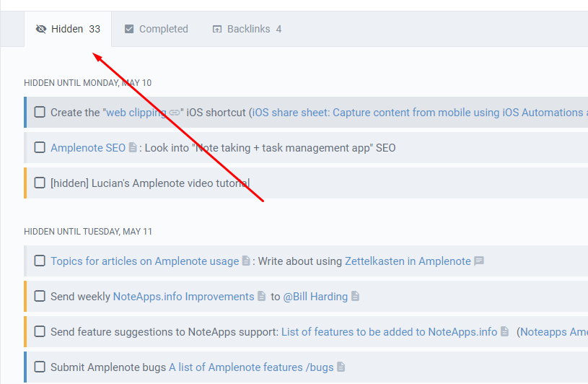The height and width of the screenshot is (384, 588).
Task: Open A list of Amplenote features /bugs link
Action: tap(251, 367)
